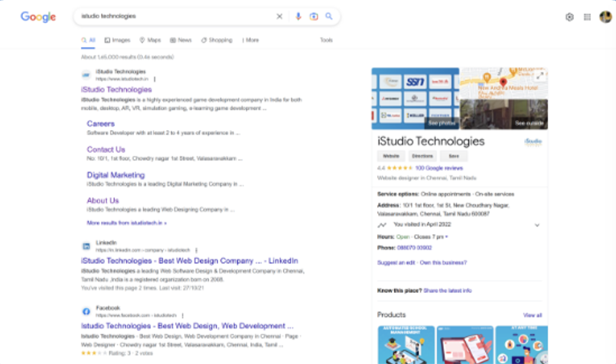Open the settings gear icon
Screen dimensions: 616x364
569,17
